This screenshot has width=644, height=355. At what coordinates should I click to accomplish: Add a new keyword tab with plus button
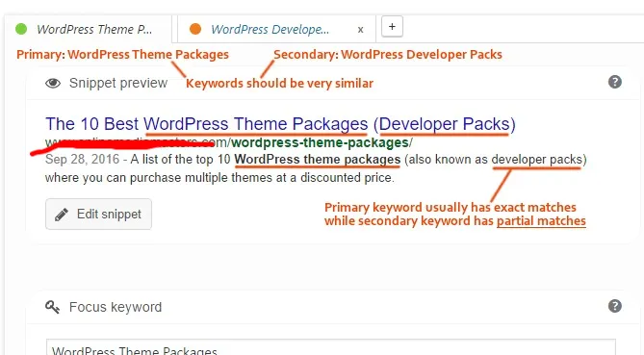[x=392, y=27]
